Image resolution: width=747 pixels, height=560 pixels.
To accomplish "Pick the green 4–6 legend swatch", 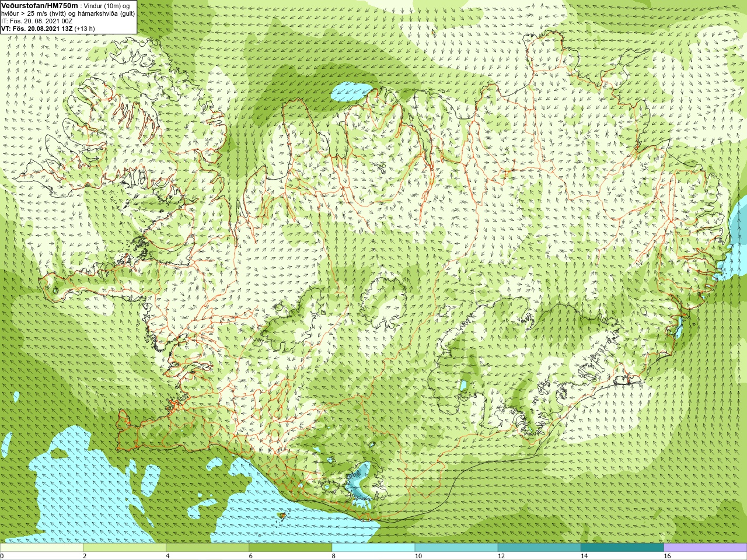I will point(207,547).
